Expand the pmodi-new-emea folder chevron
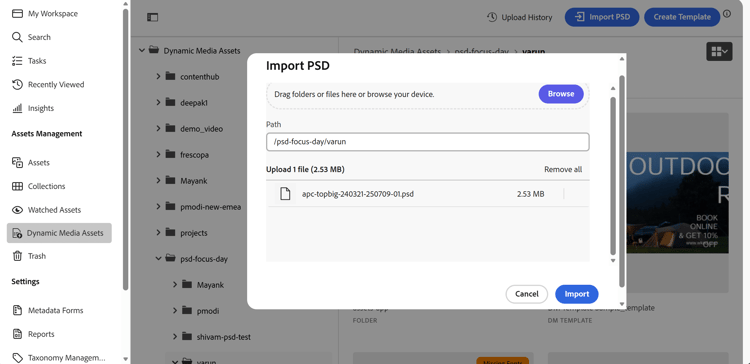The height and width of the screenshot is (364, 750). pos(158,206)
